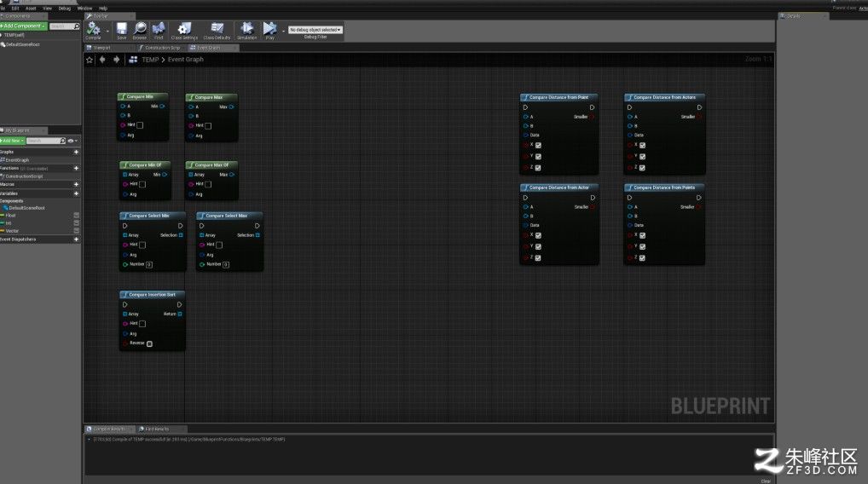The height and width of the screenshot is (484, 868).
Task: Click plus button beside Functions section
Action: [77, 168]
